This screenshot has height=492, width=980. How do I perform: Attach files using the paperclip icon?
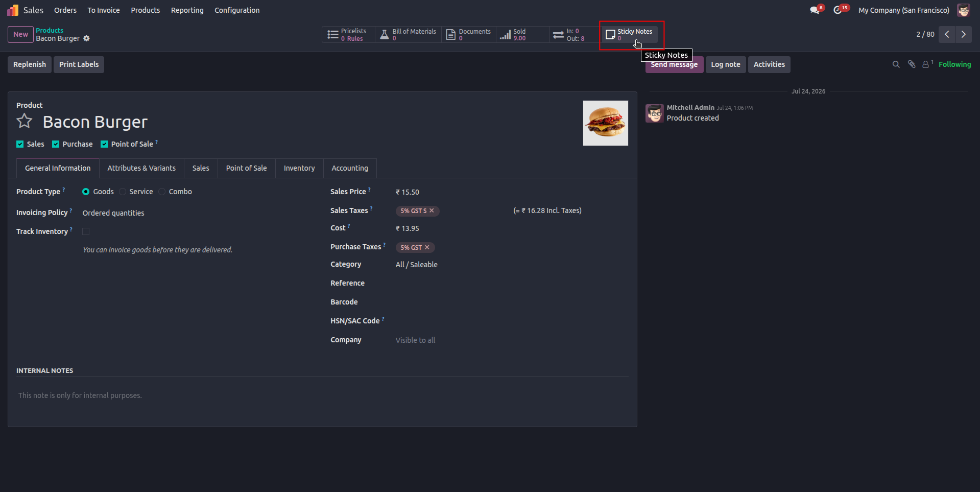(912, 64)
